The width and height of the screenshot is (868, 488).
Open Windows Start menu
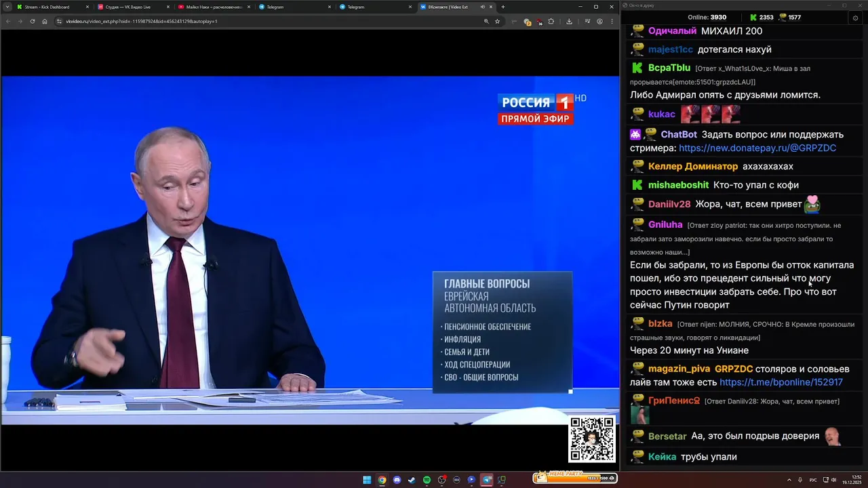367,480
